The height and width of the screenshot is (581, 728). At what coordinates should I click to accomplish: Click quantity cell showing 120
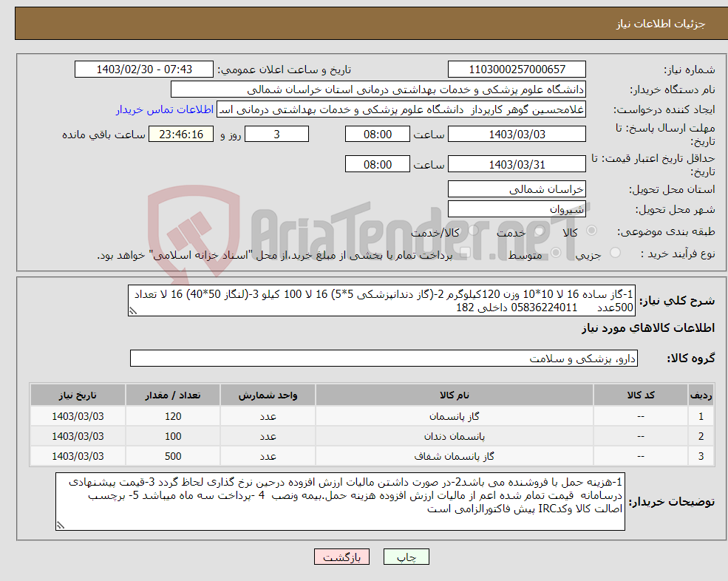tap(173, 416)
